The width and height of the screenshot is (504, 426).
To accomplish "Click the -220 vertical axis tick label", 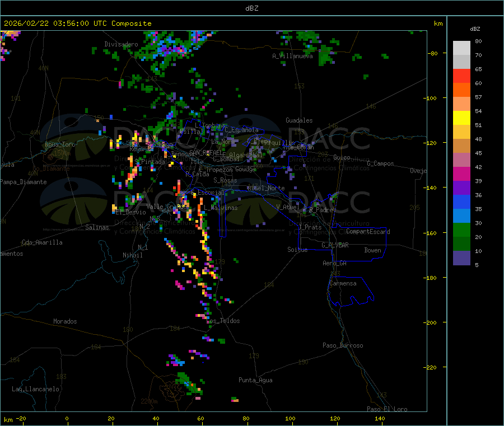I will click(x=430, y=368).
